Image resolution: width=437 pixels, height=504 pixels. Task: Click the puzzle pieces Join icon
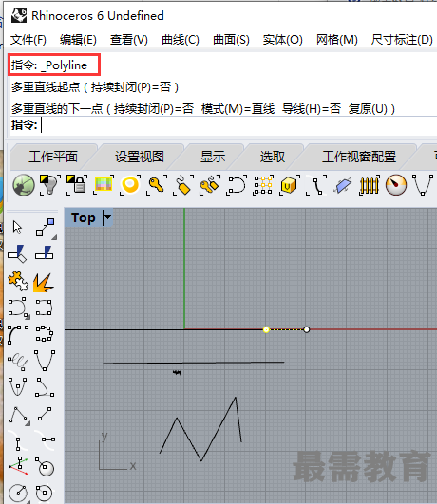[x=18, y=281]
